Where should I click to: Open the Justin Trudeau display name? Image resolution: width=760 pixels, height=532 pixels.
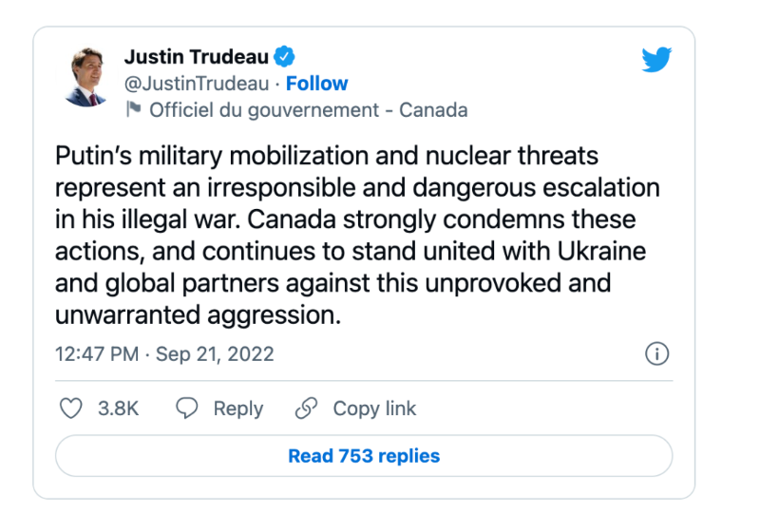(196, 57)
